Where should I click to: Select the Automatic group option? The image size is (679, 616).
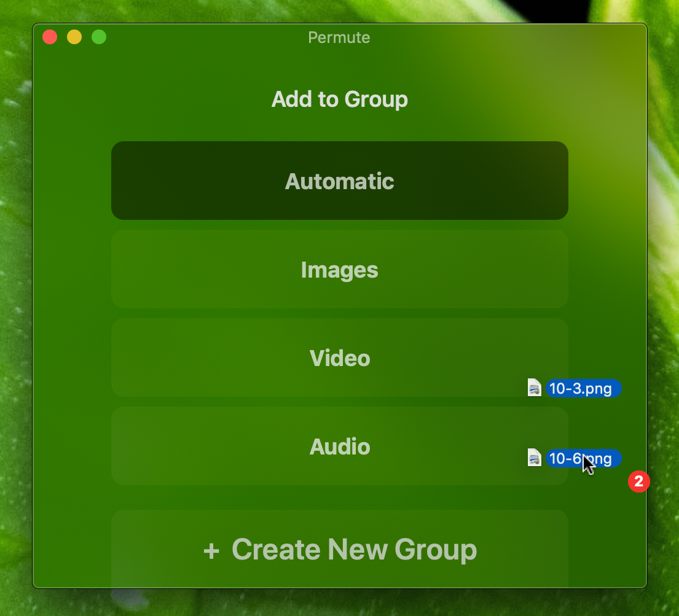point(339,181)
